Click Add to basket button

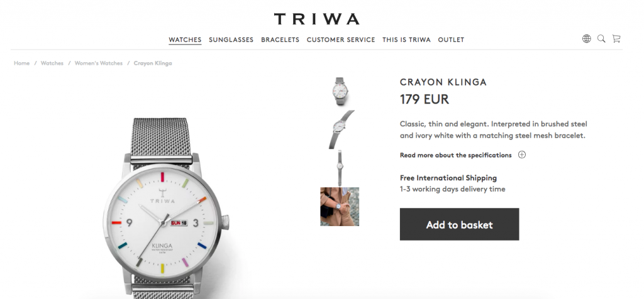tap(459, 224)
